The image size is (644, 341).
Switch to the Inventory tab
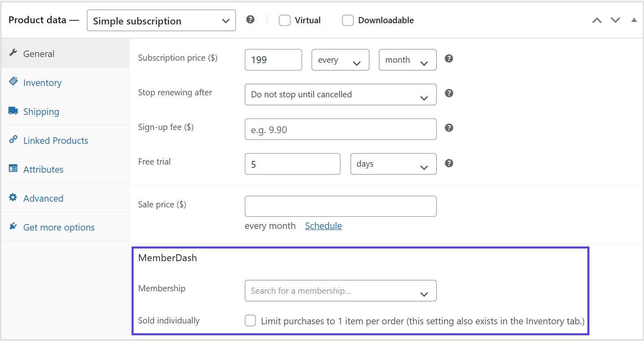(65, 82)
